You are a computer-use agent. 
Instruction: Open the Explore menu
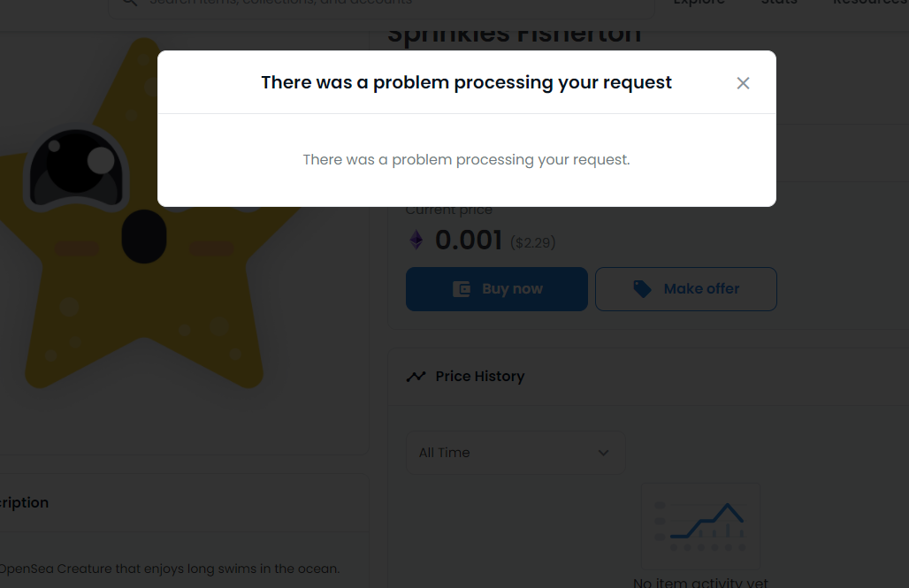click(x=699, y=3)
